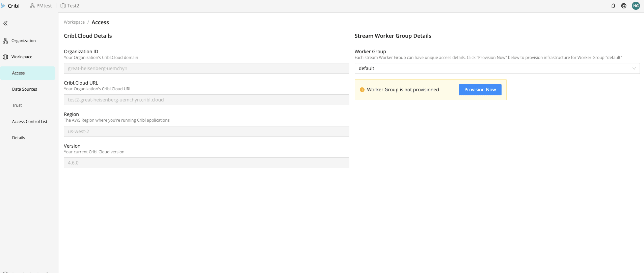Open Access Control List page
The image size is (644, 273).
click(30, 122)
